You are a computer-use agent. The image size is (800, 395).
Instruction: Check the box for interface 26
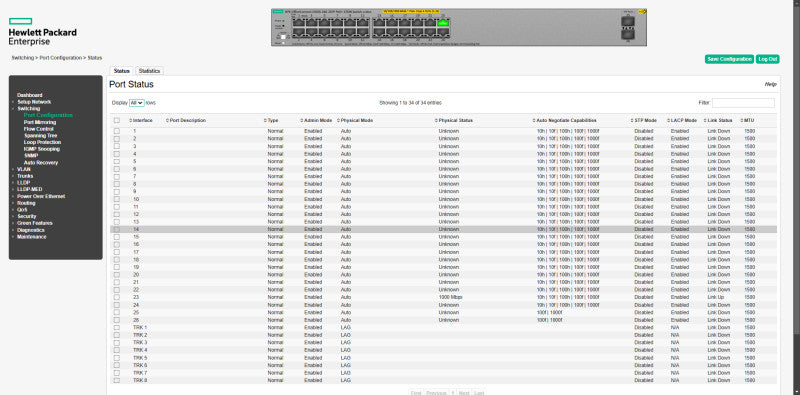point(117,319)
